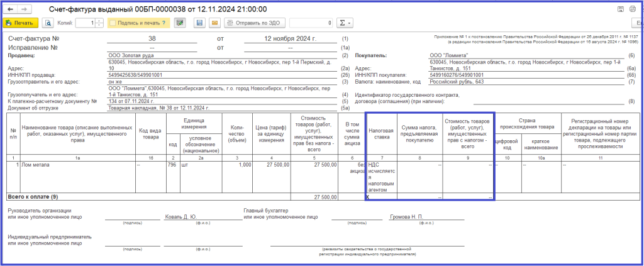Click the Копий number input field
Viewport: 644px width, 266px height.
click(x=85, y=23)
